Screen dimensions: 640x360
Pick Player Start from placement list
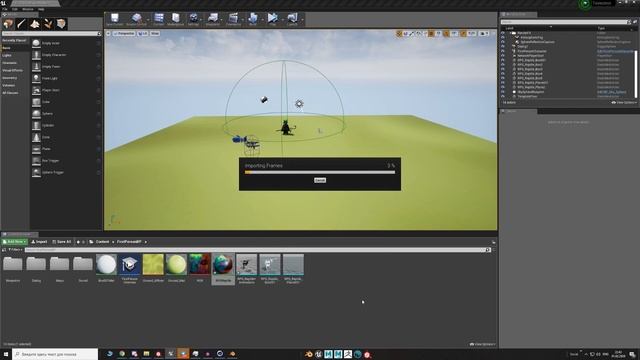point(66,90)
